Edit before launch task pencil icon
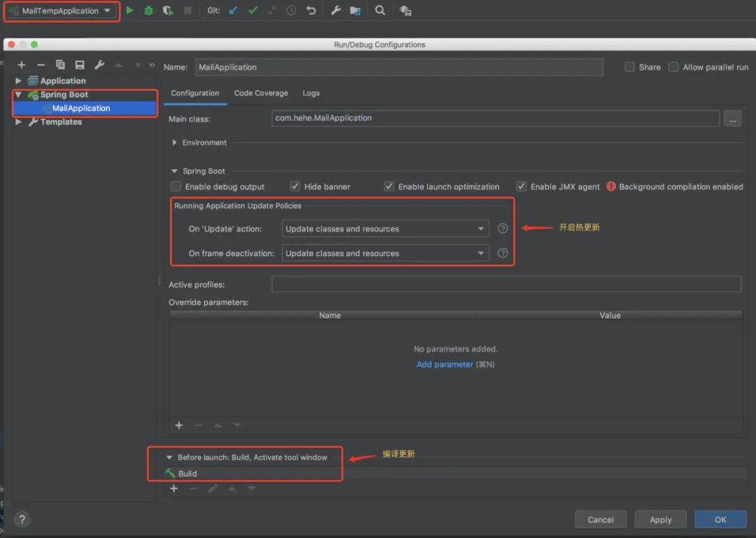The height and width of the screenshot is (538, 756). (212, 488)
